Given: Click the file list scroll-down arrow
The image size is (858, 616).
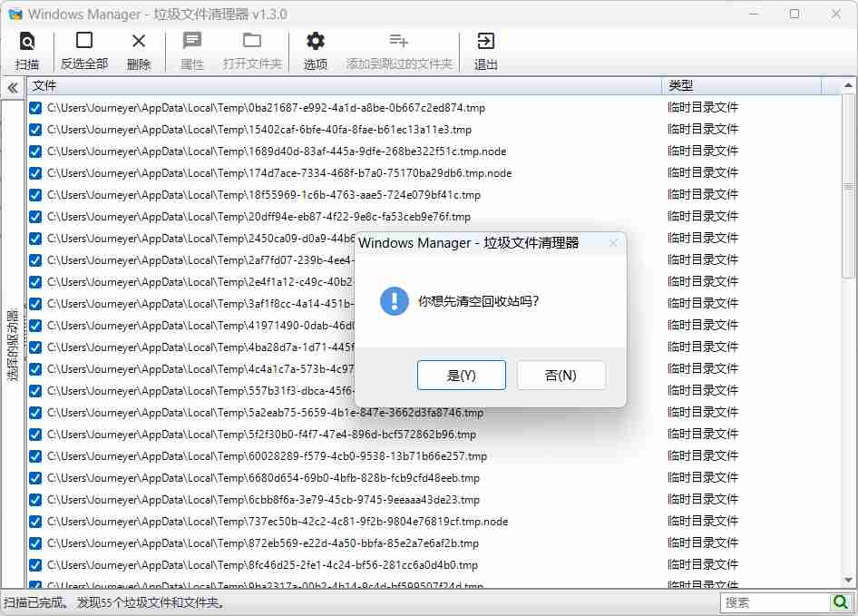Looking at the screenshot, I should 849,578.
